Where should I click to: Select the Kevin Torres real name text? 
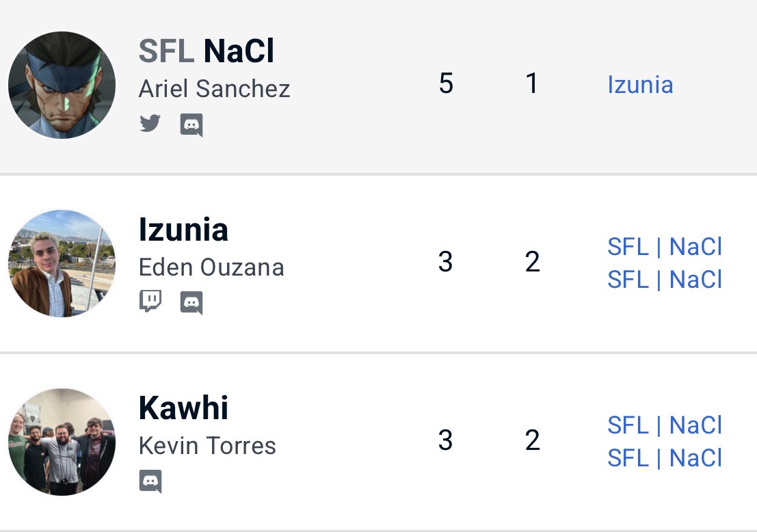click(x=208, y=446)
